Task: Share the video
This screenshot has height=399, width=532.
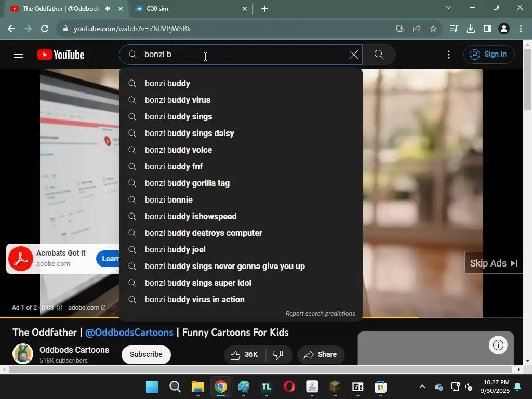Action: tap(321, 354)
